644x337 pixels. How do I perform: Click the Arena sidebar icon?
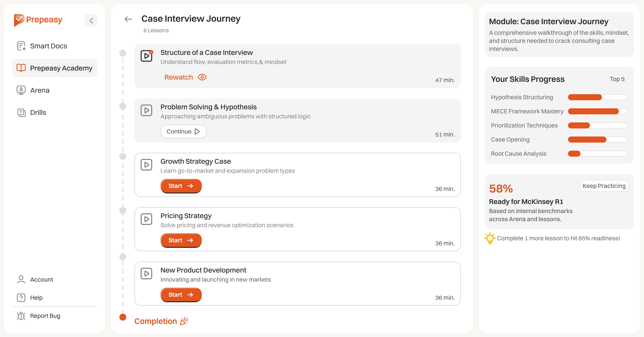pos(21,90)
